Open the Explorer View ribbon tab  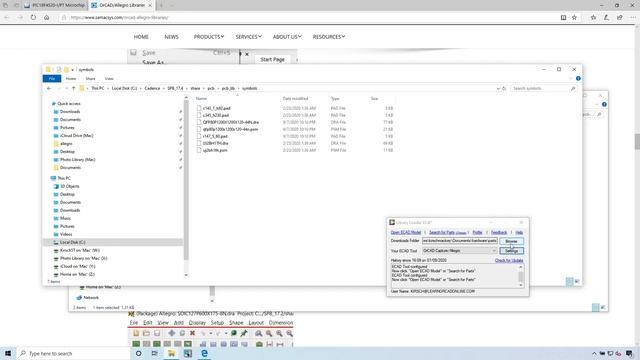[109, 78]
